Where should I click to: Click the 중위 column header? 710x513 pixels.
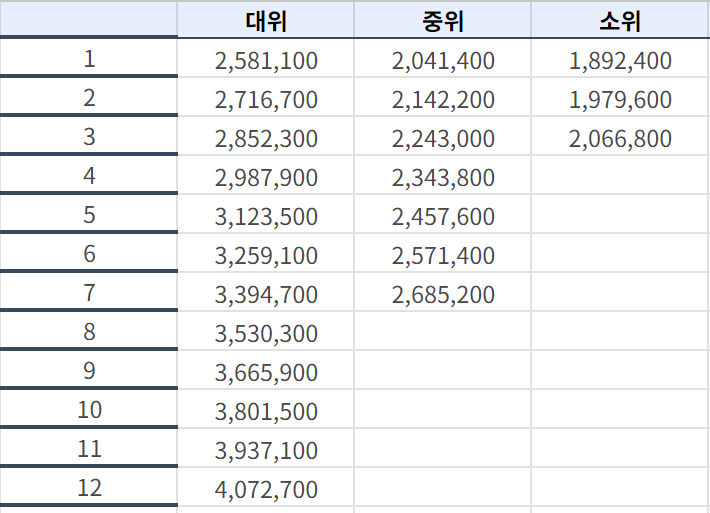(442, 20)
